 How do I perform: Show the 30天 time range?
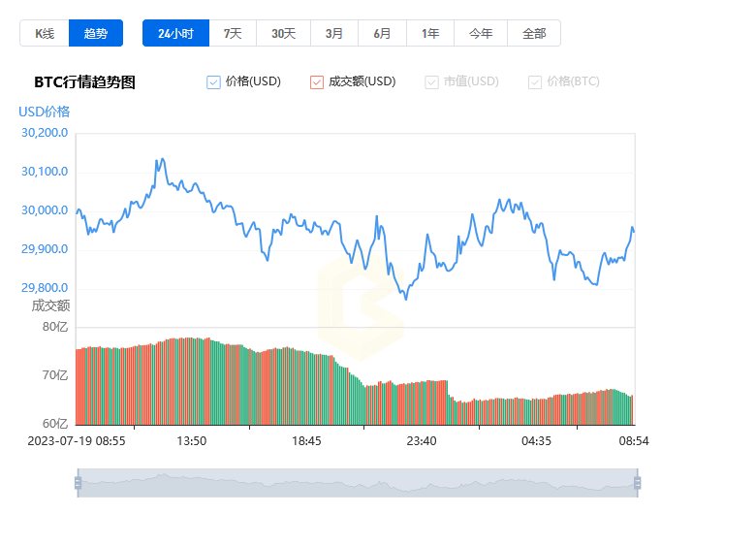[283, 33]
